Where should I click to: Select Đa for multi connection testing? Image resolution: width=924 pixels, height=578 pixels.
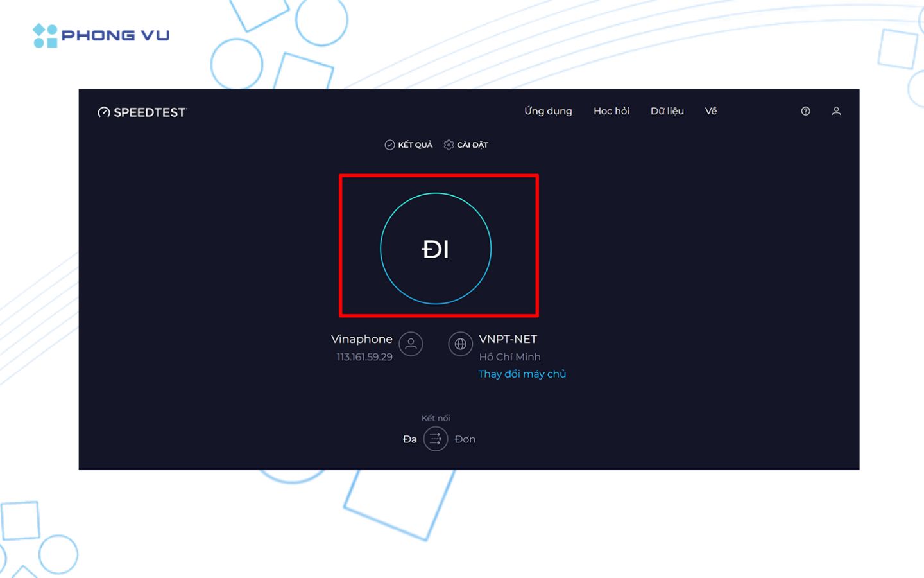(x=409, y=439)
